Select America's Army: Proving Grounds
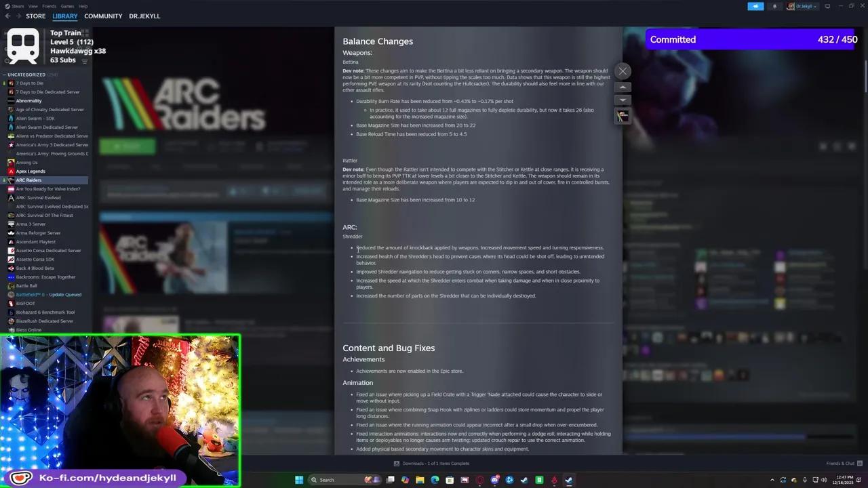The image size is (868, 488). [x=52, y=154]
